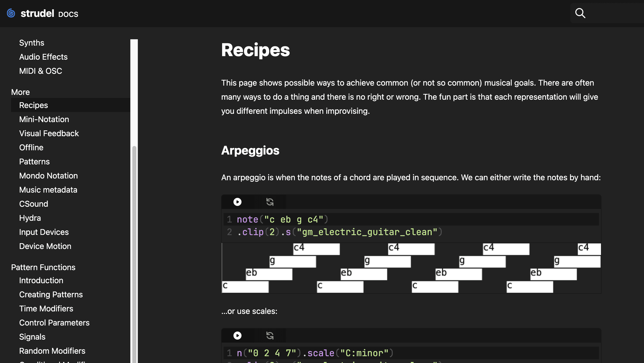
Task: Click the strudel spiral logo
Action: coord(11,13)
